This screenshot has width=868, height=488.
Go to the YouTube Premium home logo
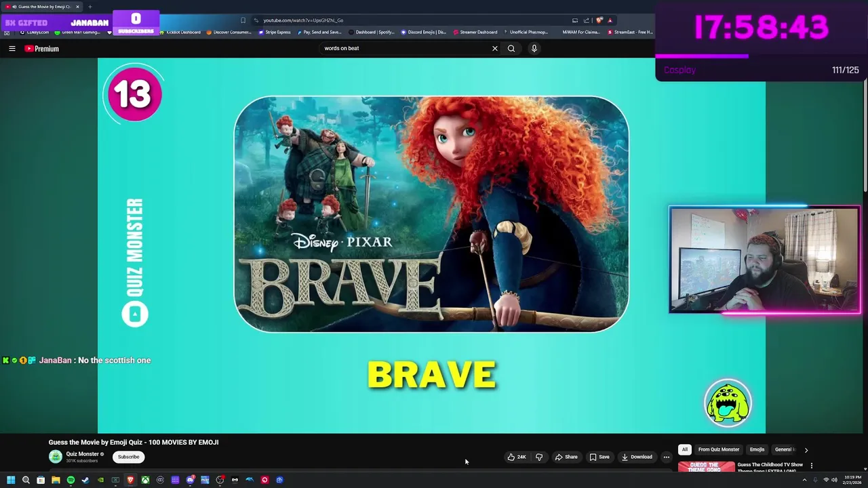(42, 49)
